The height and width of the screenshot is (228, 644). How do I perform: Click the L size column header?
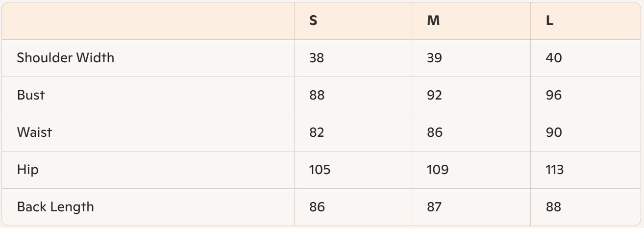(x=549, y=22)
